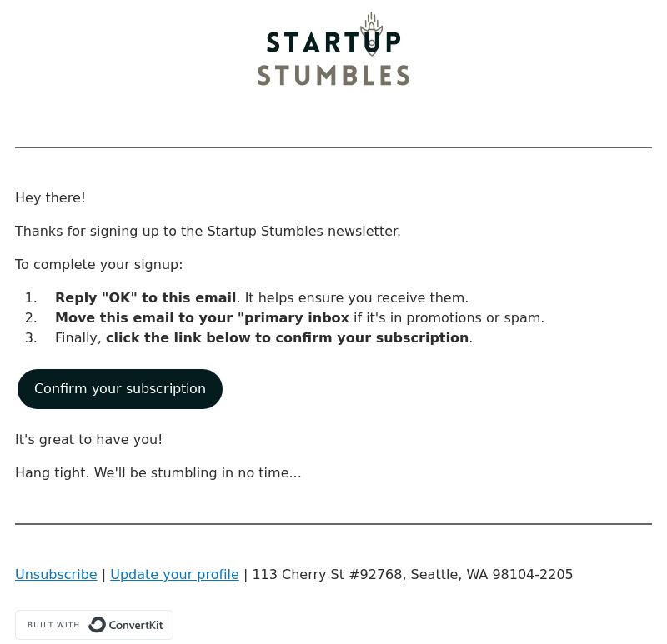Click the STUMBLES word in the header logo
667x644 pixels.
pyautogui.click(x=333, y=76)
